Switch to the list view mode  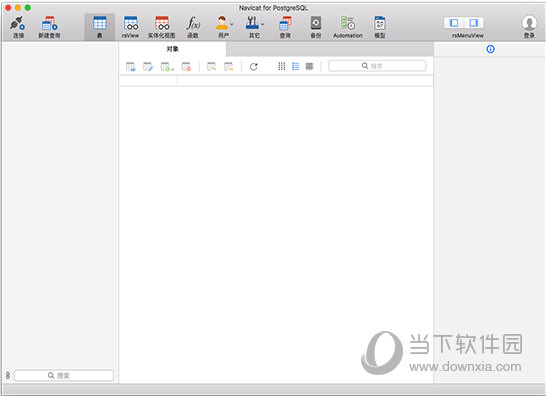click(x=296, y=66)
